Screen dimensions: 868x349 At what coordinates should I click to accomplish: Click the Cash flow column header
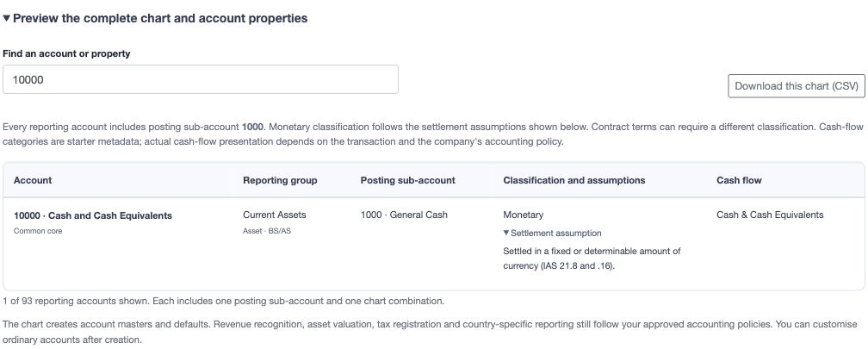click(739, 181)
